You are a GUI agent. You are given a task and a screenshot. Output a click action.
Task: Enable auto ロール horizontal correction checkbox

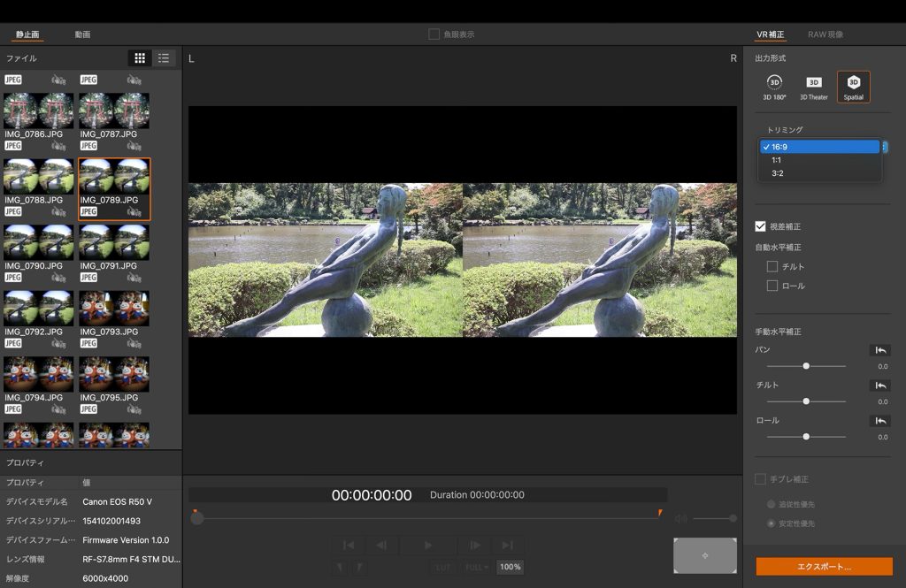(772, 286)
